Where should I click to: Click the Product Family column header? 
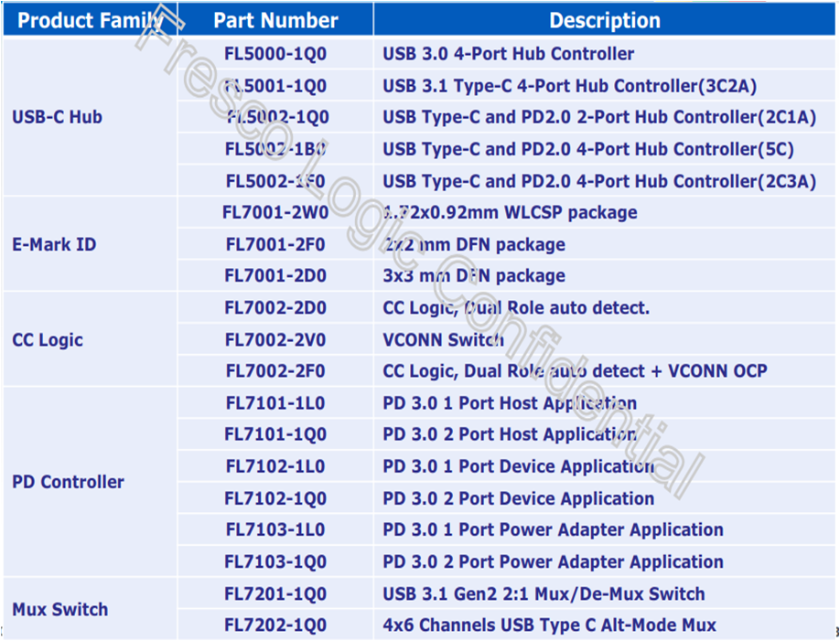click(91, 20)
